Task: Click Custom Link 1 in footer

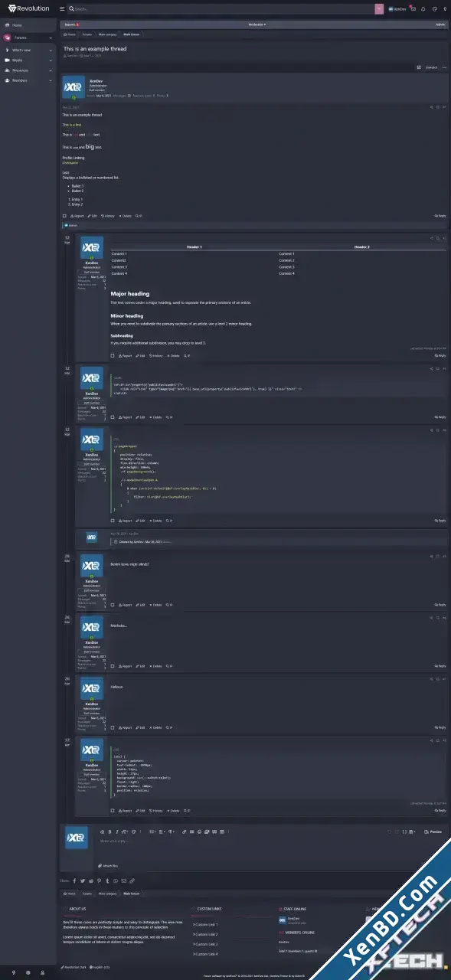Action: 205,925
